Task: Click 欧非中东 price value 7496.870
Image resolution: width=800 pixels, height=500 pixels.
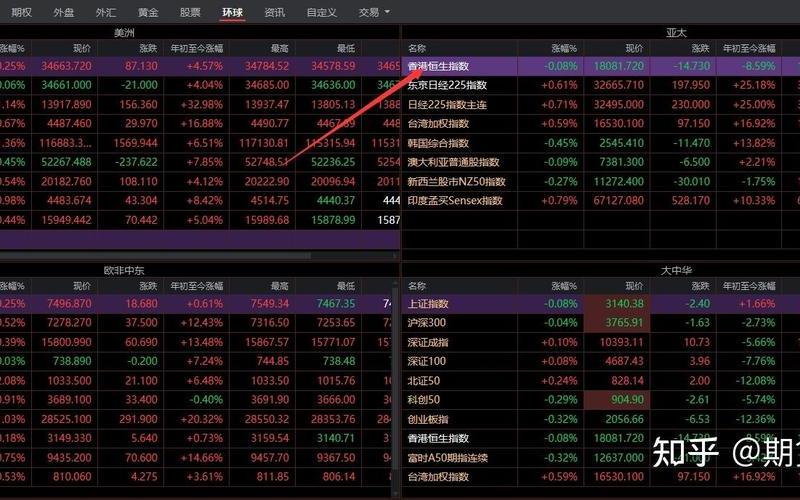Action: point(69,304)
